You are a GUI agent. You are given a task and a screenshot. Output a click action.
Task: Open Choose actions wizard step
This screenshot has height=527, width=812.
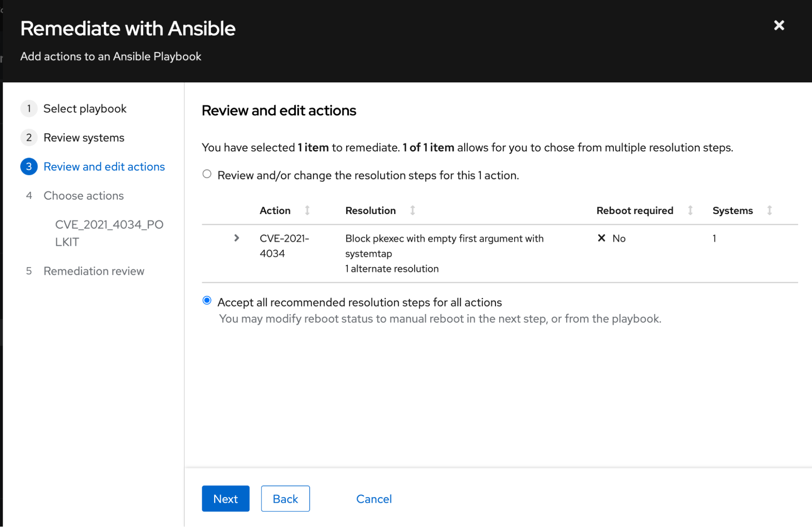pyautogui.click(x=83, y=196)
